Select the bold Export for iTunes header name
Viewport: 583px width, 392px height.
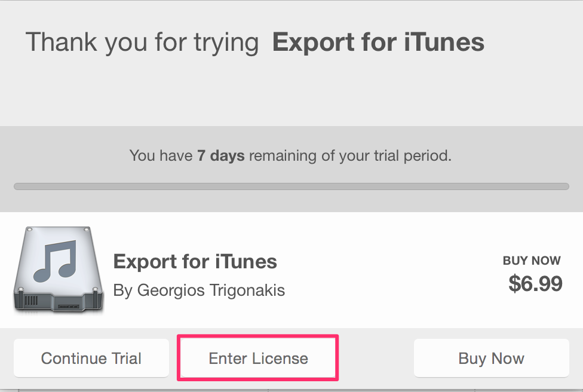pyautogui.click(x=379, y=42)
